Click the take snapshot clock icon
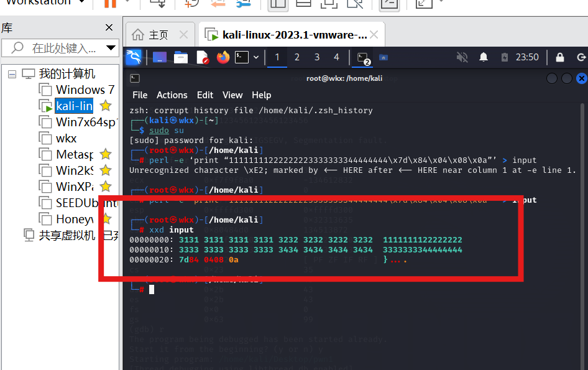Screen dimensions: 588x370 (x=192, y=3)
